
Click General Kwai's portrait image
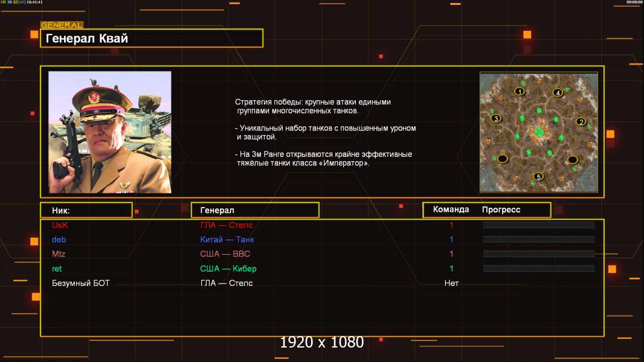point(109,132)
